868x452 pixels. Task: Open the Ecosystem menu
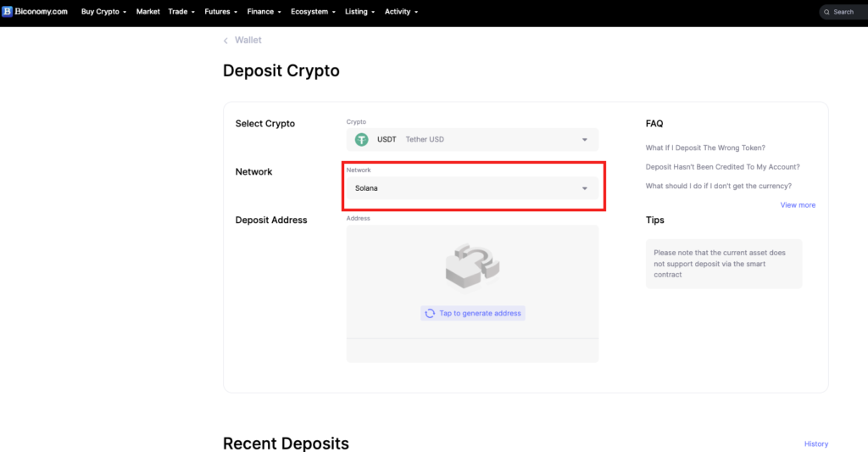pyautogui.click(x=314, y=12)
